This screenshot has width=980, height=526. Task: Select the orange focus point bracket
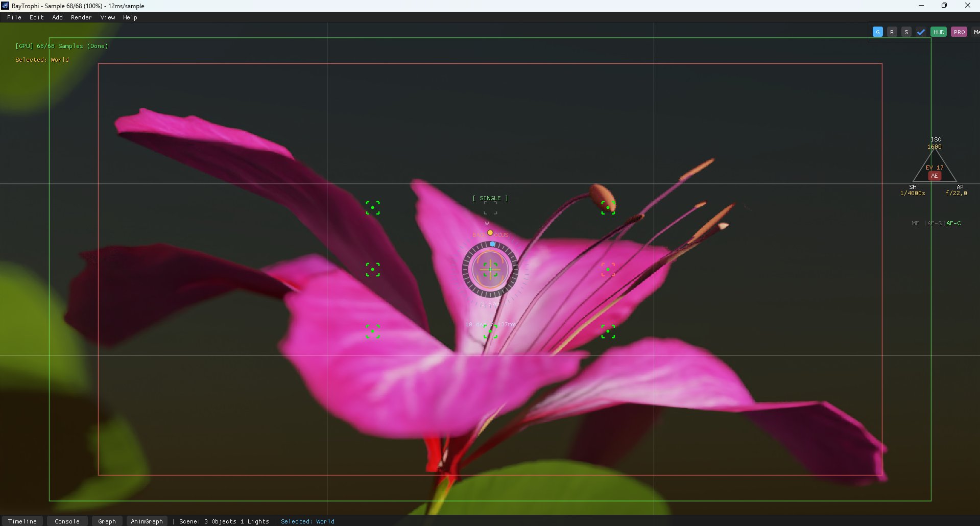pyautogui.click(x=608, y=270)
